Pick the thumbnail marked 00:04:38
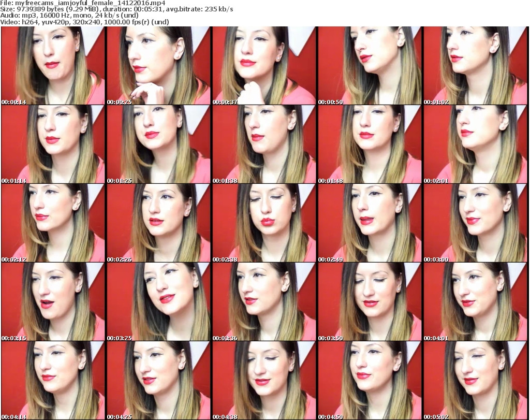Image resolution: width=530 pixels, height=420 pixels. [x=264, y=380]
